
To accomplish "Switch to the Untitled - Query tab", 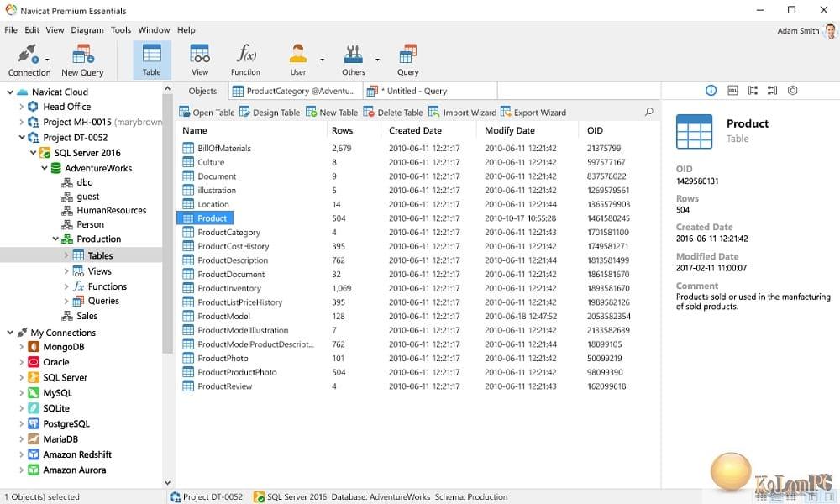I will 430,91.
